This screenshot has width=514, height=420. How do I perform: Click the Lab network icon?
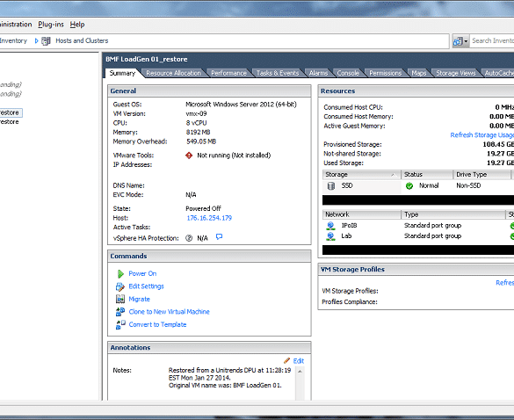(330, 236)
